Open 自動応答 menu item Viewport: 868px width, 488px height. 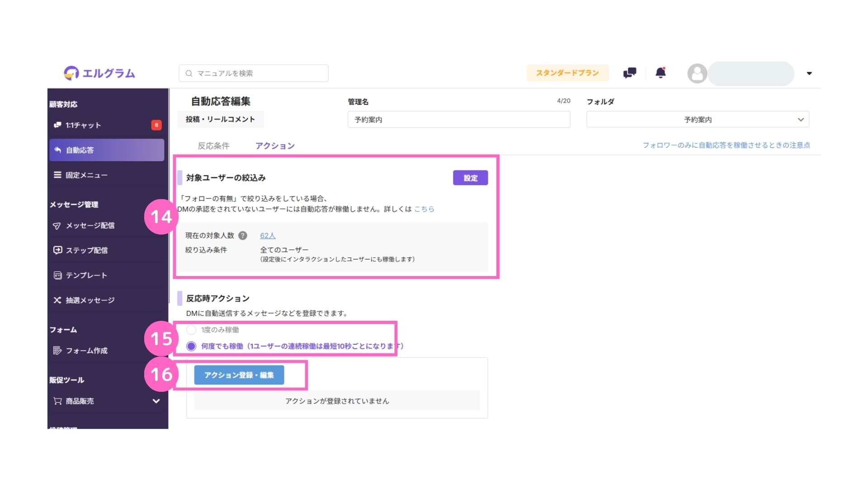[107, 150]
